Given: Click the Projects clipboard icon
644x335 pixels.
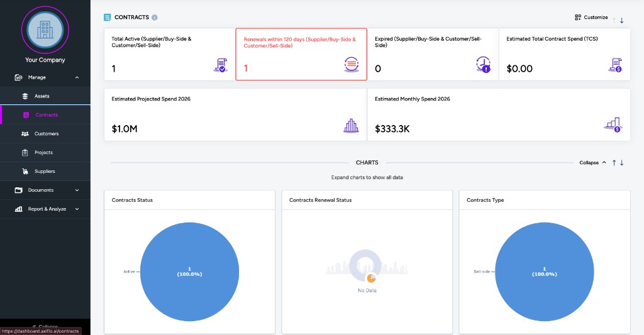Looking at the screenshot, I should click(x=25, y=153).
